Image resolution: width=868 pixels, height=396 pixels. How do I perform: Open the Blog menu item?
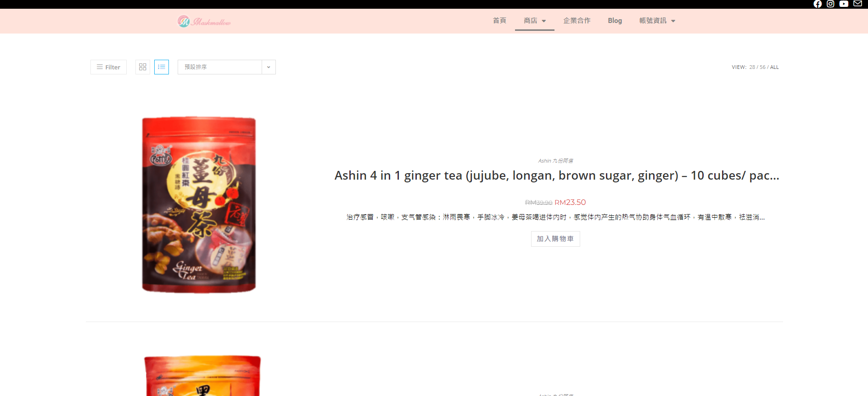coord(615,21)
